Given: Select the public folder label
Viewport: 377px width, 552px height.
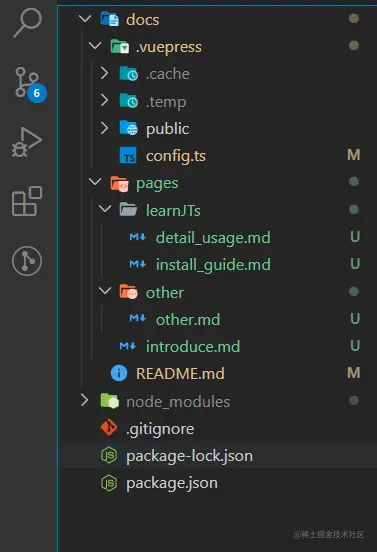Looking at the screenshot, I should coord(168,129).
